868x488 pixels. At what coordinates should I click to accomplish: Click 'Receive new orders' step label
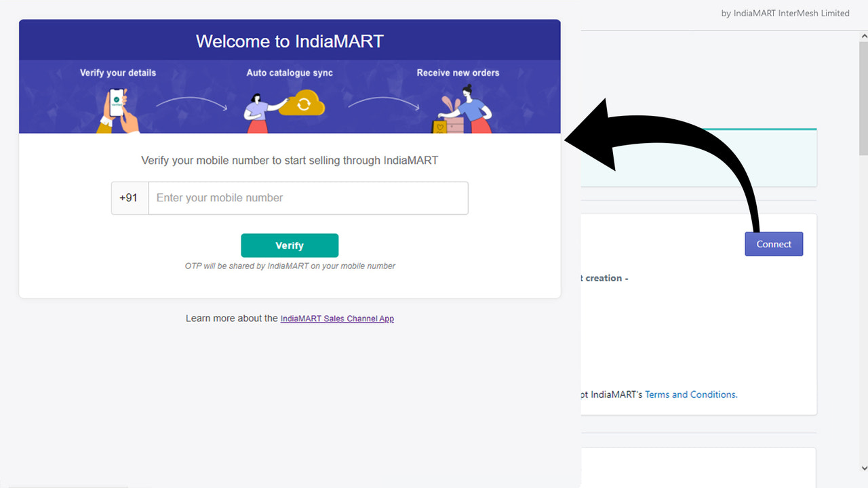(458, 73)
